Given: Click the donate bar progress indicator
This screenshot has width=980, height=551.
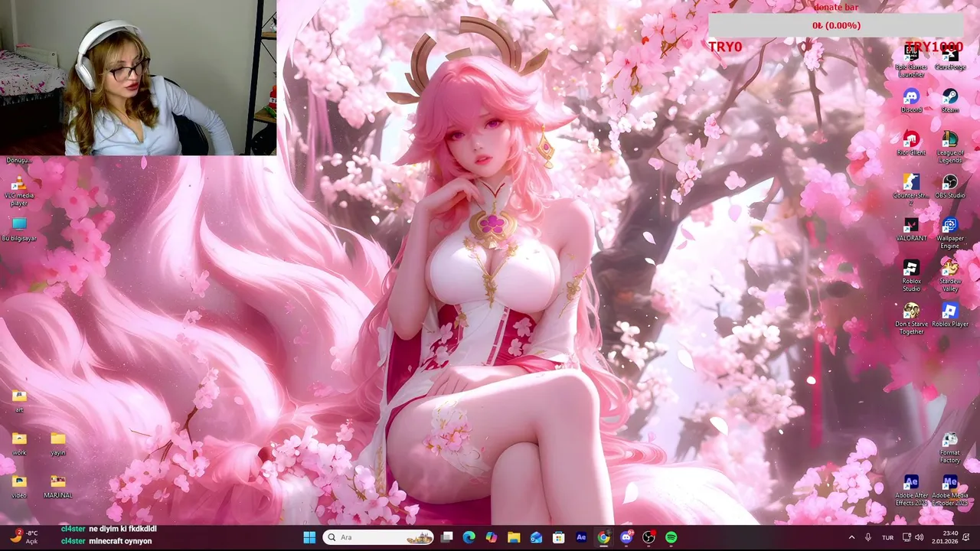Looking at the screenshot, I should tap(836, 25).
